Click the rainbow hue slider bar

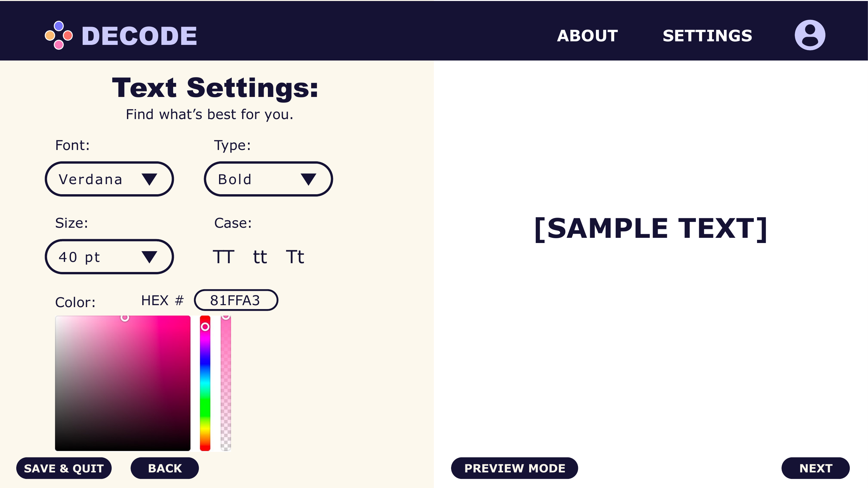tap(205, 383)
